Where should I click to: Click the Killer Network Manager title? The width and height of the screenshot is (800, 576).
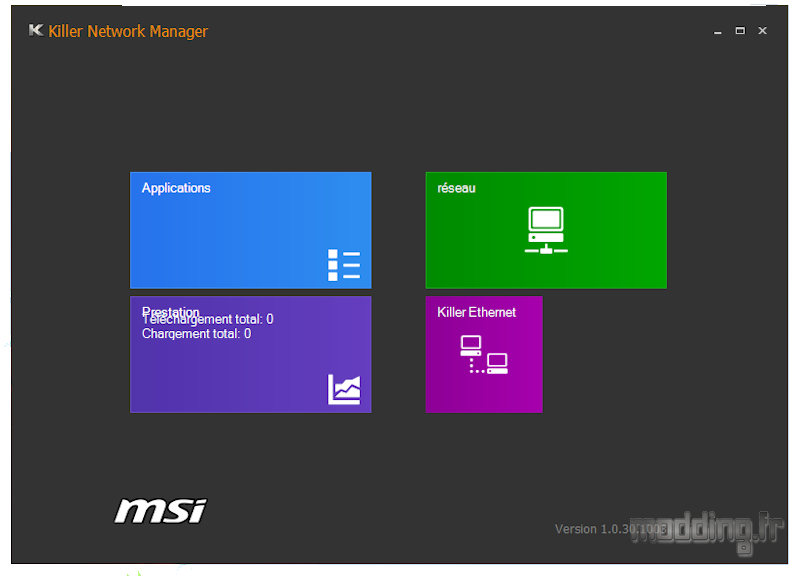coord(128,32)
